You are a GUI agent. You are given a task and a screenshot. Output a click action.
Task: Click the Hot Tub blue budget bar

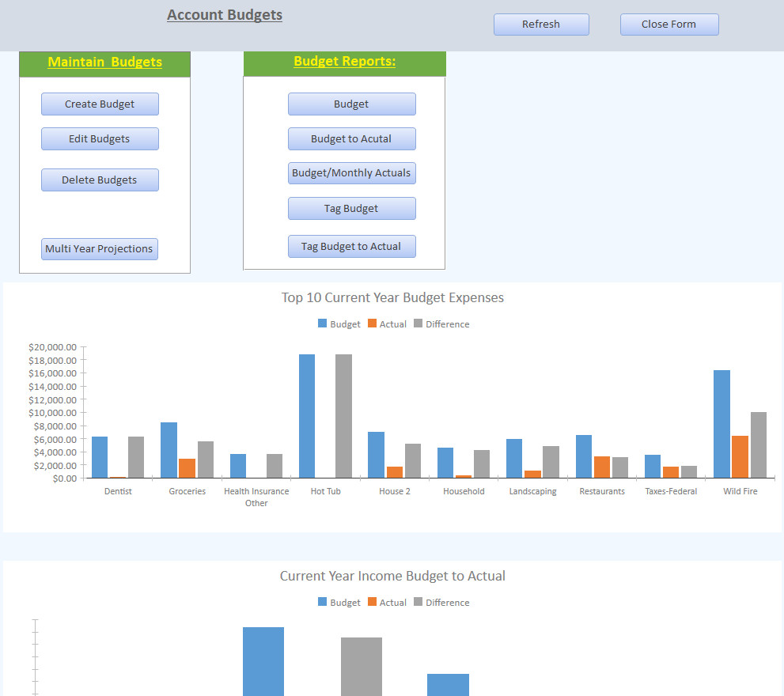point(307,416)
